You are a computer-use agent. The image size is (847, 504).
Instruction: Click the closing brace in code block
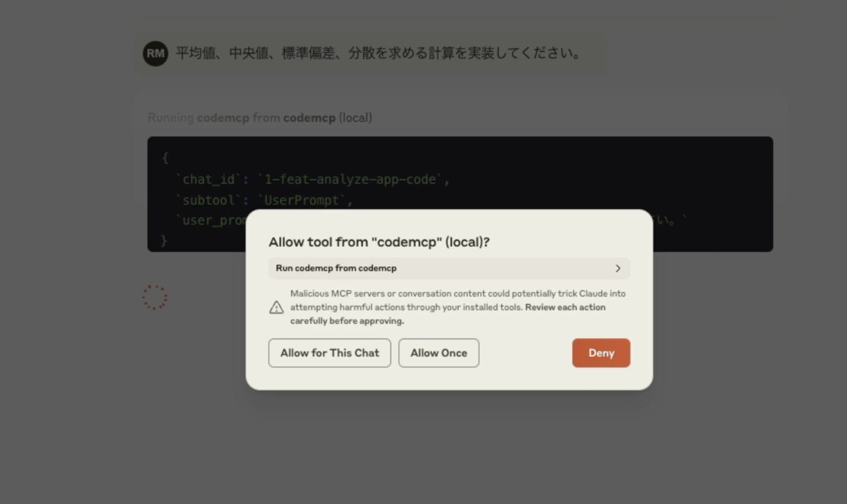164,241
